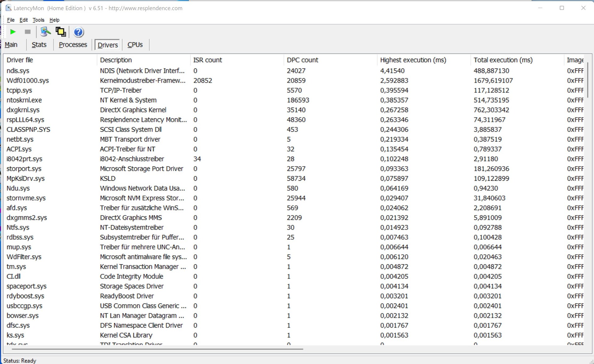Open help via blue question mark icon
Screen dimensions: 594x364
point(79,32)
